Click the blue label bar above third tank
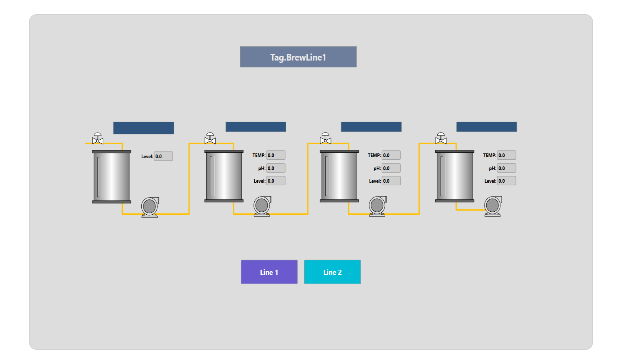This screenshot has width=622, height=364. (x=371, y=127)
